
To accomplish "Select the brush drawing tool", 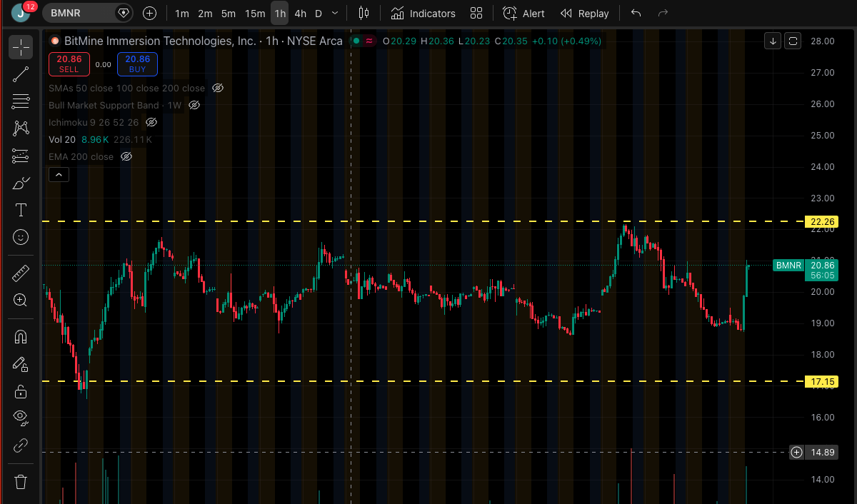I will point(21,183).
